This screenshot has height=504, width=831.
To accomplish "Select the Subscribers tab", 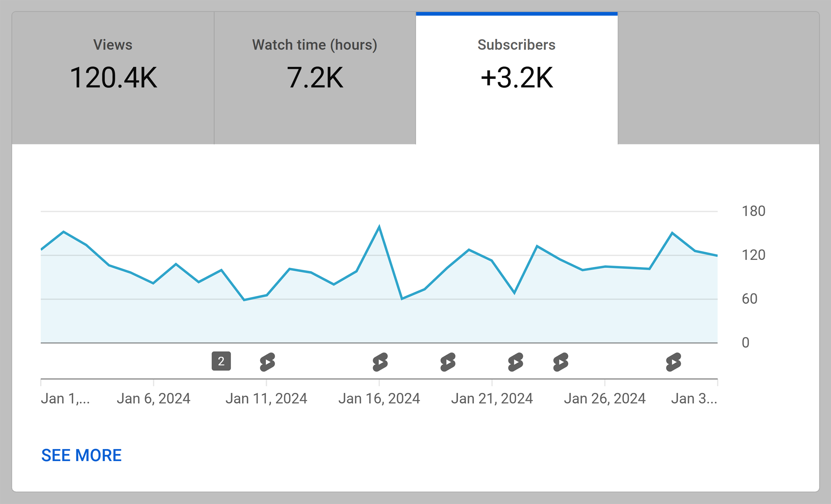I will coord(517,78).
